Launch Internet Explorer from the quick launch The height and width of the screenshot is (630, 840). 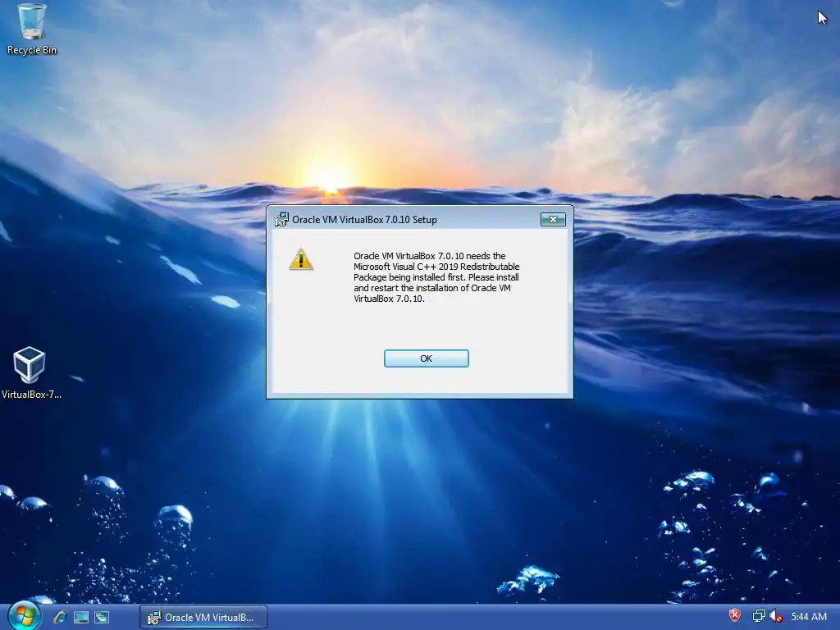(x=60, y=617)
